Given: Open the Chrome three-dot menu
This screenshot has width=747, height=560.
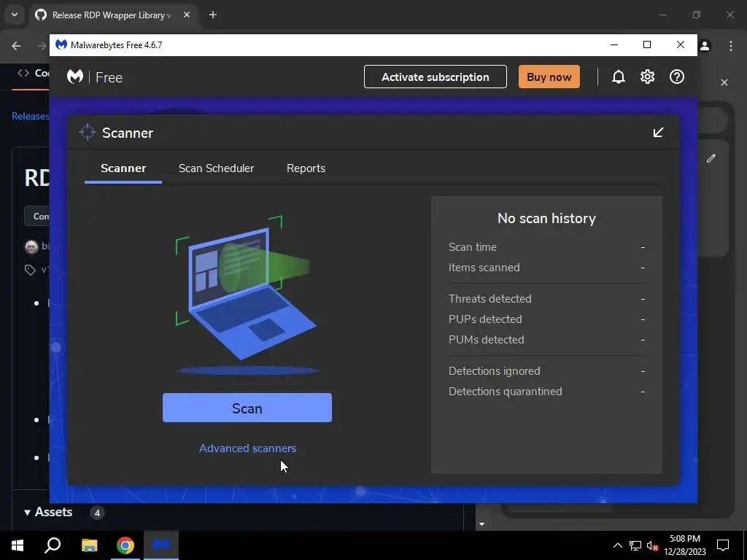Looking at the screenshot, I should pyautogui.click(x=731, y=46).
